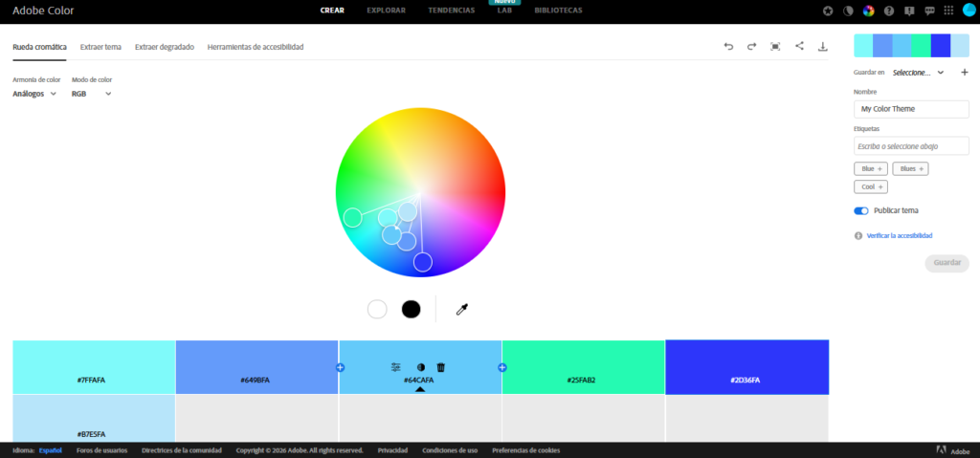Open the Guardar en library dropdown
Screen dimensions: 980x458
point(918,72)
